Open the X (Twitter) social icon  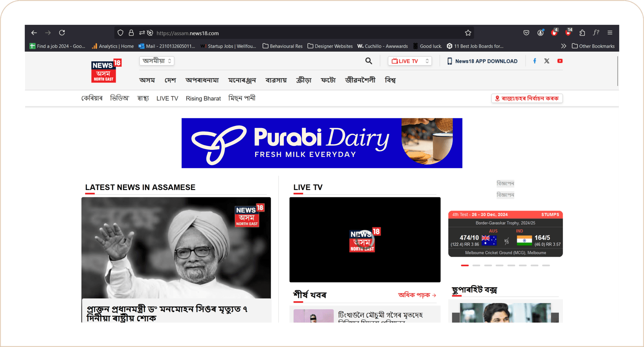pos(547,61)
